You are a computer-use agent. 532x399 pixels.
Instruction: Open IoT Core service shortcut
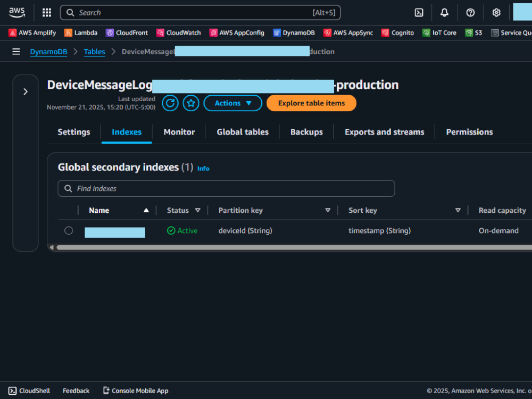click(439, 33)
